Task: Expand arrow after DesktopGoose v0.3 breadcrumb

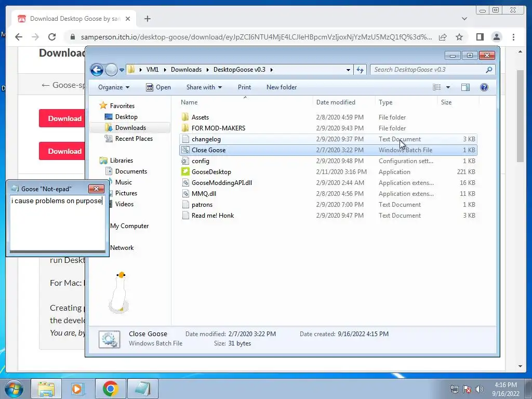Action: 271,70
